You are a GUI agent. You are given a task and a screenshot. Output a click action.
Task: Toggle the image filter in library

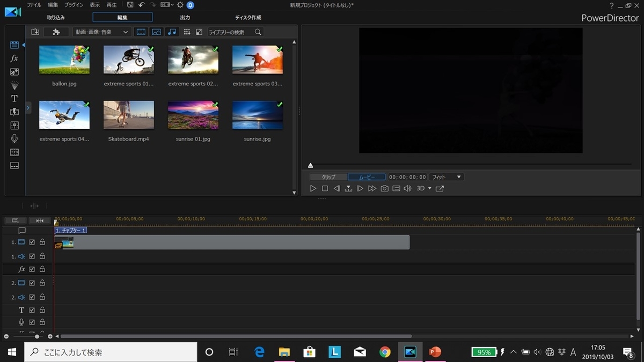[x=156, y=32]
